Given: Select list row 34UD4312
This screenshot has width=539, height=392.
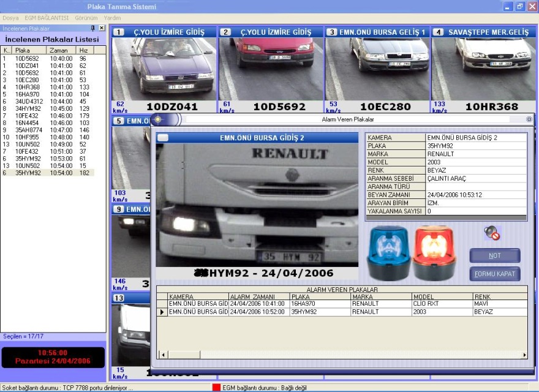Looking at the screenshot, I should 47,102.
